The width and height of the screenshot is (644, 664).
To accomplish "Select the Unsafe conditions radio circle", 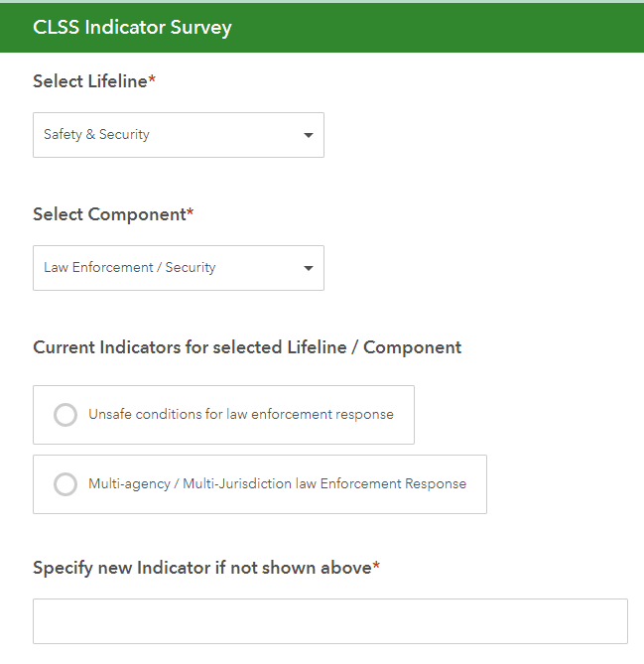I will tap(65, 415).
